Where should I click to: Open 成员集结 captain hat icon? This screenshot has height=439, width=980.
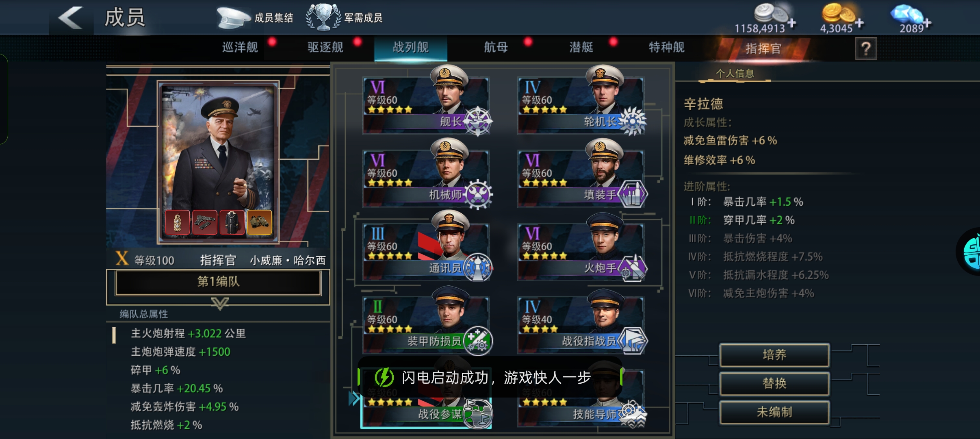[234, 17]
